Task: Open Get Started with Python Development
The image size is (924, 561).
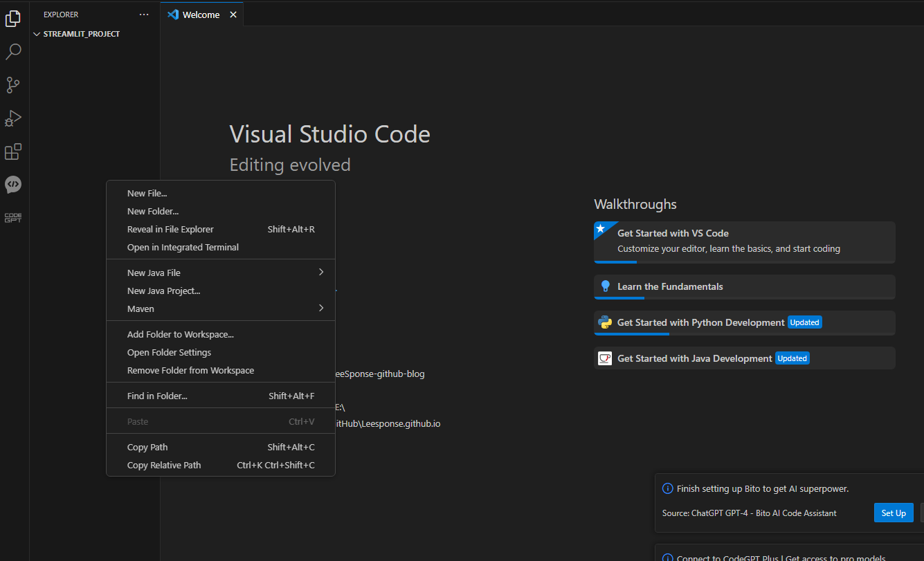Action: 745,323
